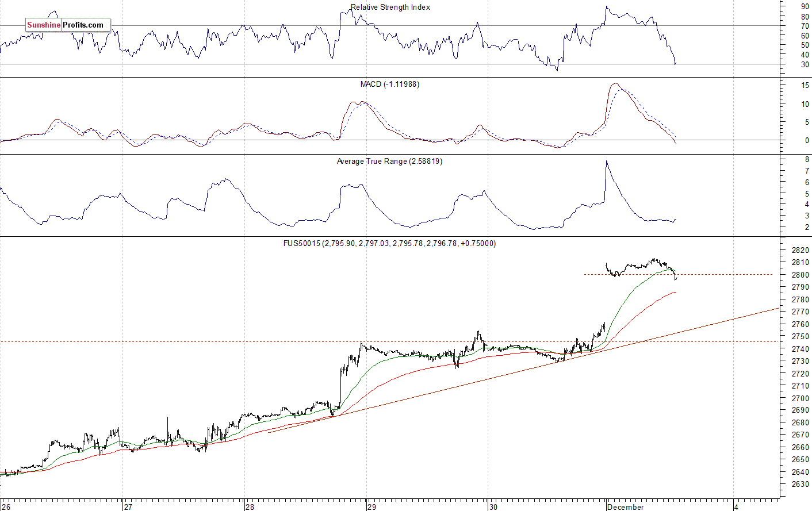This screenshot has height=511, width=812.
Task: Click the FUS50015 price title text
Action: click(389, 244)
